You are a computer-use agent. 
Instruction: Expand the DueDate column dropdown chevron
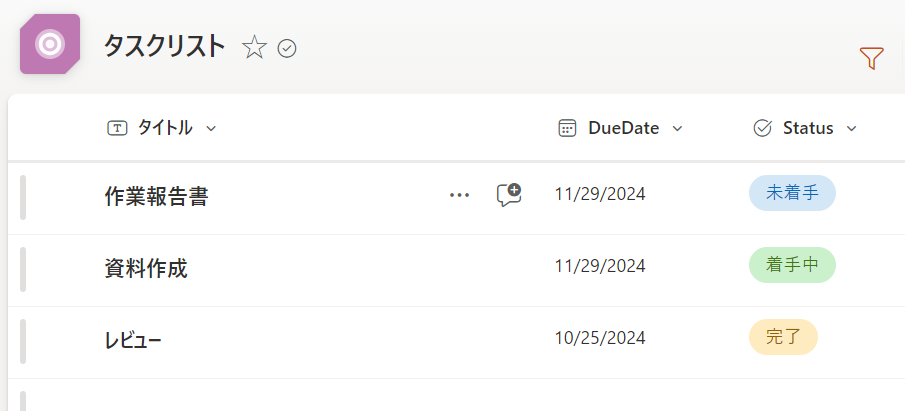coord(677,129)
